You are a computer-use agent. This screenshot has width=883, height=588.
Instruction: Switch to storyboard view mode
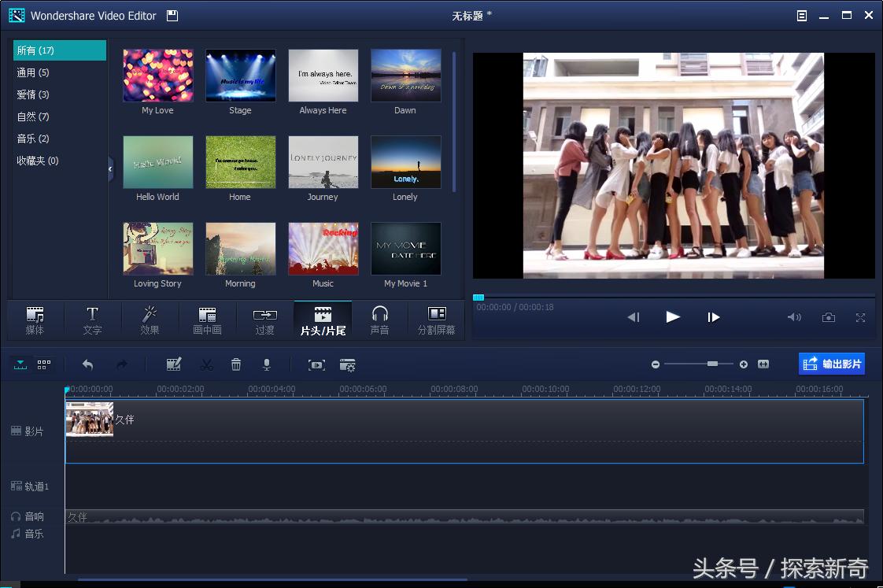point(44,364)
